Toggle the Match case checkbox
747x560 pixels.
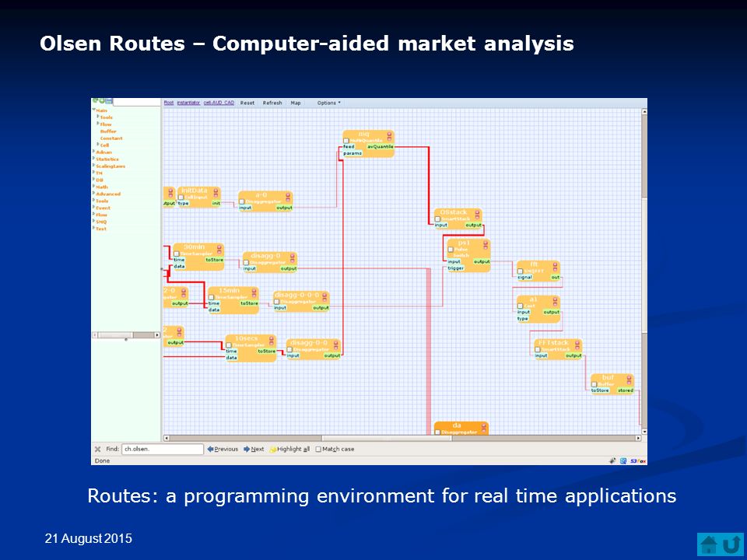tap(318, 449)
